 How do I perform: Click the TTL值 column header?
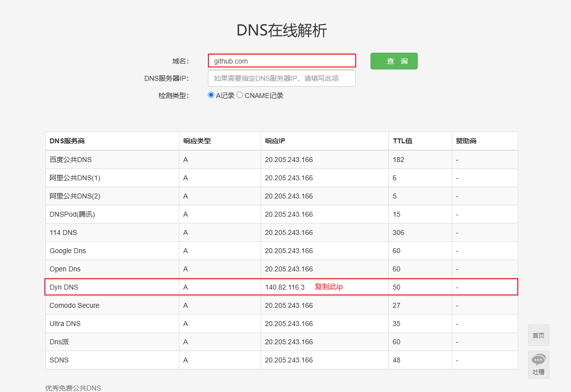[x=403, y=141]
